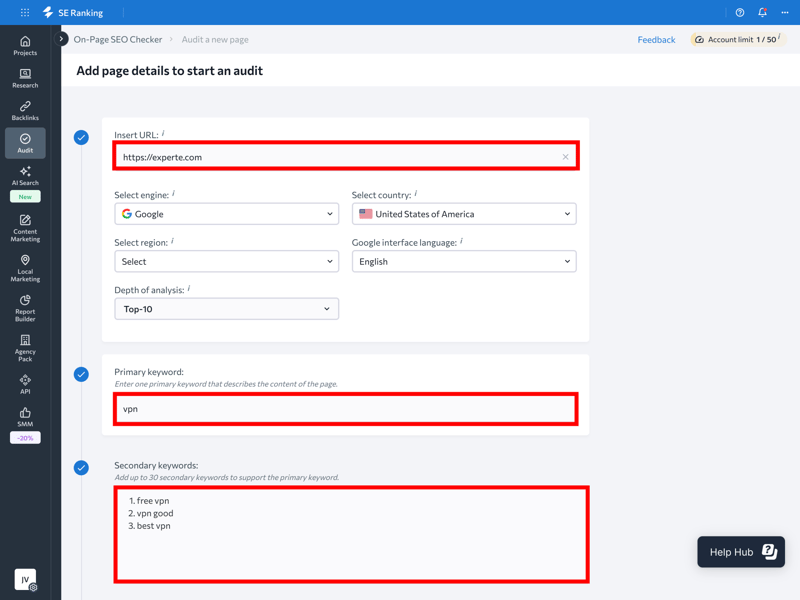
Task: Open the Research sidebar icon
Action: [x=25, y=78]
